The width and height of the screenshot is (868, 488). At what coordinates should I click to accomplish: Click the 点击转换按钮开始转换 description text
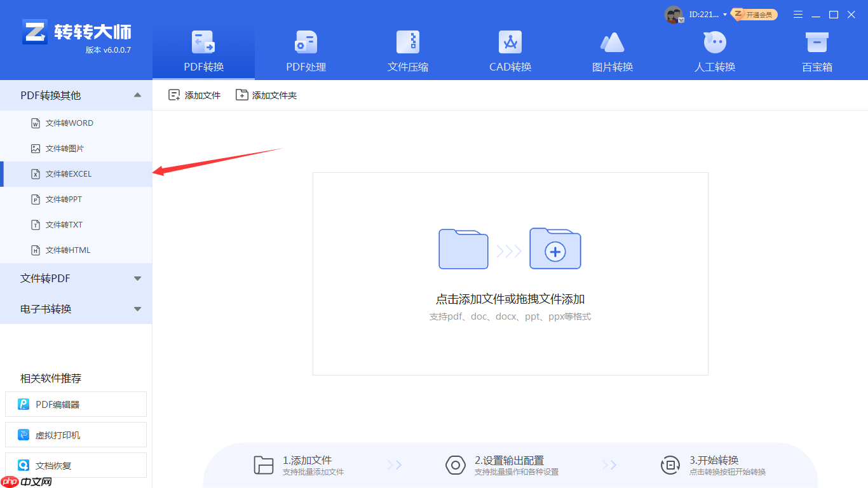(x=728, y=472)
